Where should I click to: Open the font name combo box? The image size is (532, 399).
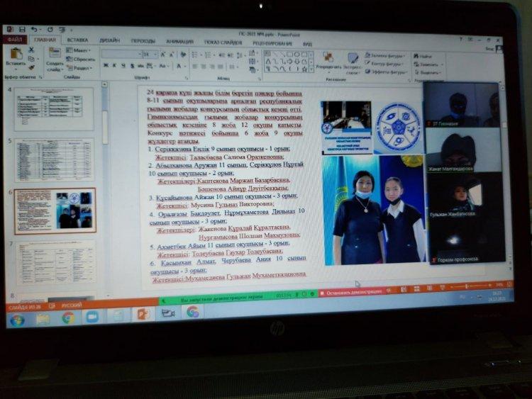click(x=122, y=55)
